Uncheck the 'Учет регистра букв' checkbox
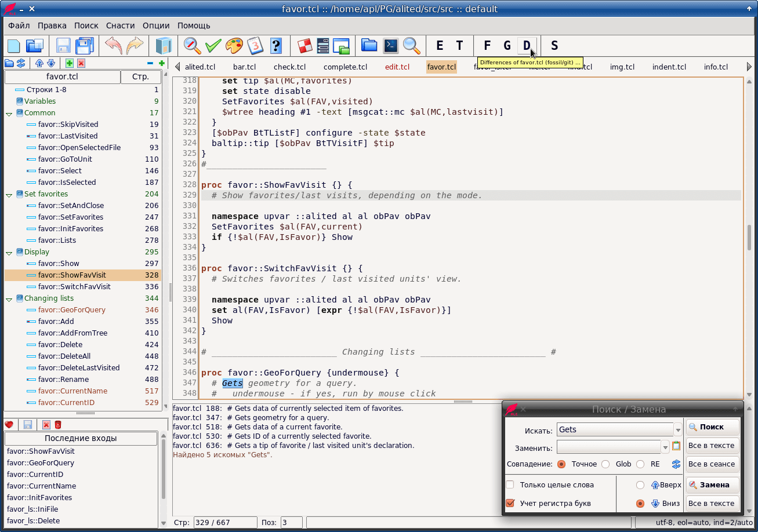 (510, 503)
